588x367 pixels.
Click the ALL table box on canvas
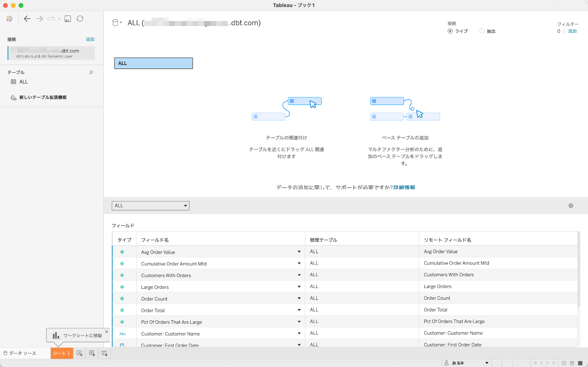pyautogui.click(x=153, y=63)
